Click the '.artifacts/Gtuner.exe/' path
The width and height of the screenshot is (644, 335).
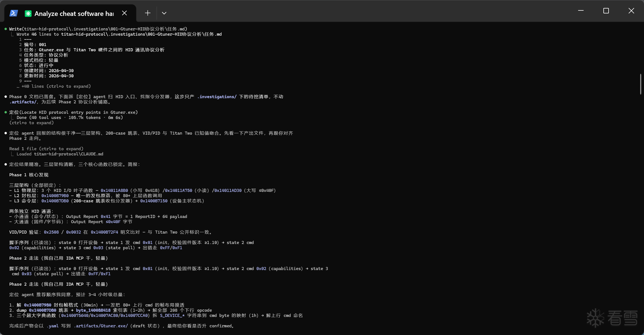point(101,326)
